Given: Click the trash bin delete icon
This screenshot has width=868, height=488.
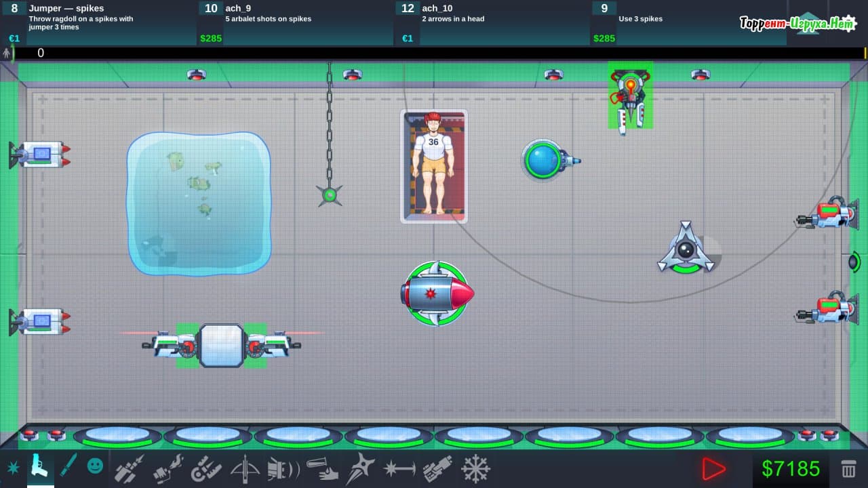Looking at the screenshot, I should (x=848, y=469).
